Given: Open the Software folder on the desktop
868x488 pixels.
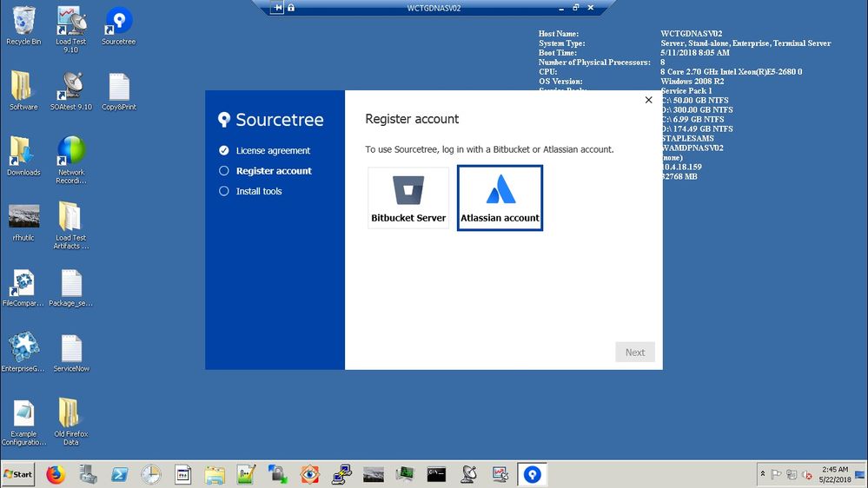Looking at the screenshot, I should tap(23, 91).
